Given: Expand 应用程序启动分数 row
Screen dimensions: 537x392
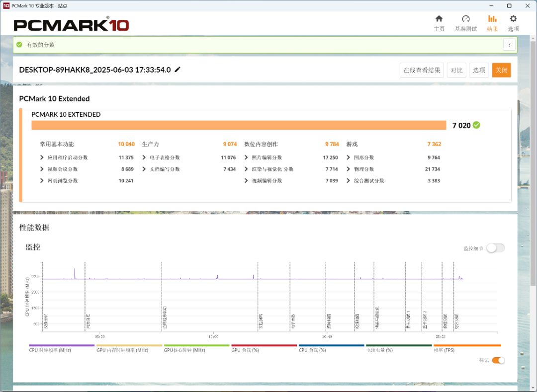Looking at the screenshot, I should pos(42,157).
